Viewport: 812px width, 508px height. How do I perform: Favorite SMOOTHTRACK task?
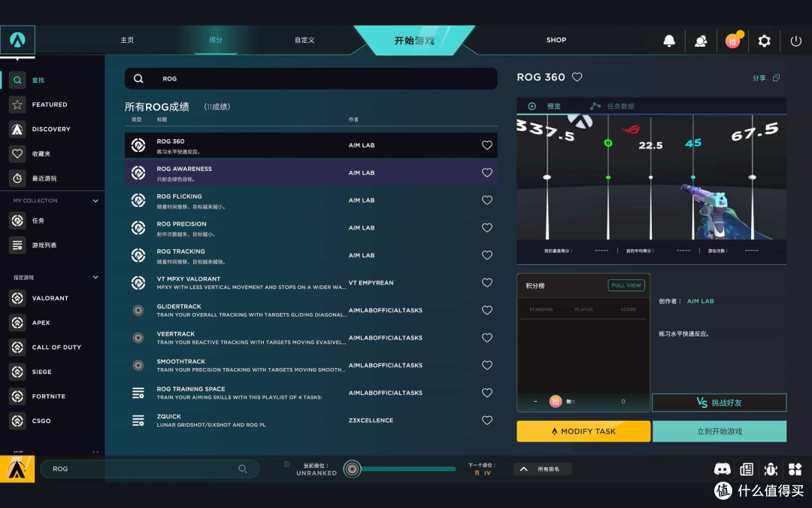pyautogui.click(x=486, y=365)
